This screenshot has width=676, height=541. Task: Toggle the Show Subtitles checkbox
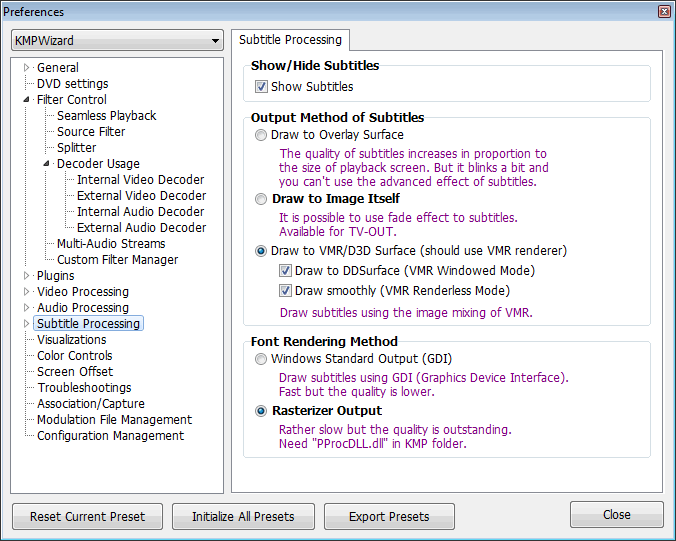[262, 87]
